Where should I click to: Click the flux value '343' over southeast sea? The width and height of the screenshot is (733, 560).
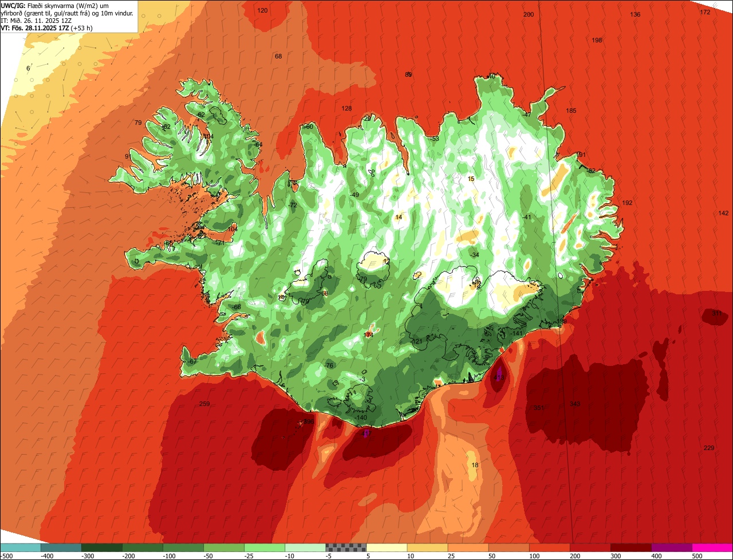point(575,404)
